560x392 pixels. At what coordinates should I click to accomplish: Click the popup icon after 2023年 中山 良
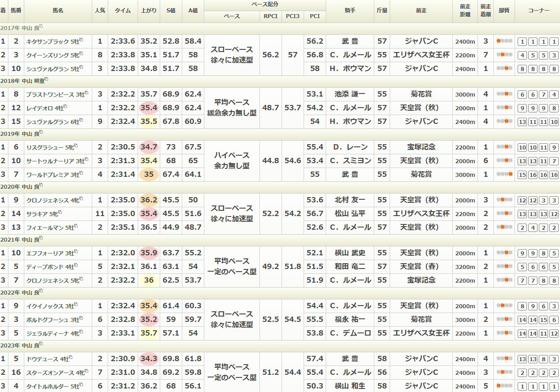point(41,344)
